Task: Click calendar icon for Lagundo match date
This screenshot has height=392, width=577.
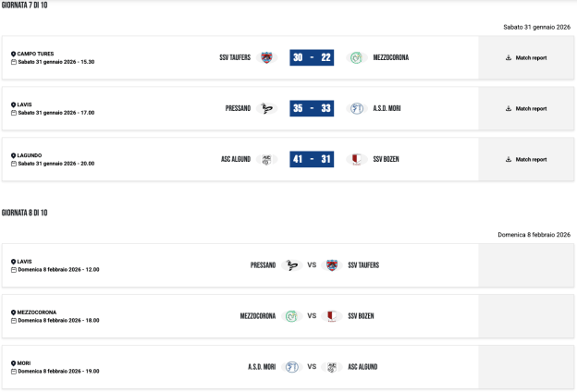Action: 14,164
